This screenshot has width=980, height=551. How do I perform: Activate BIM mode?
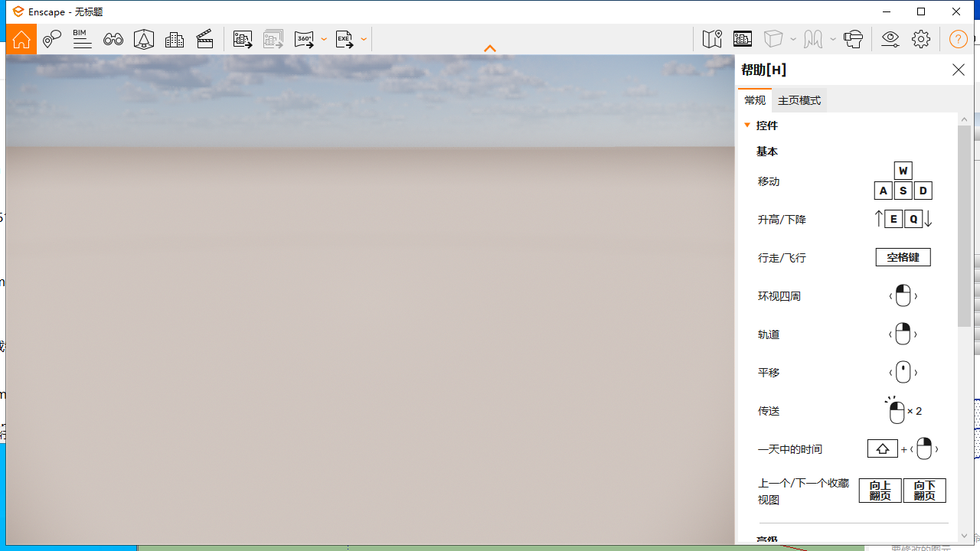pos(82,39)
